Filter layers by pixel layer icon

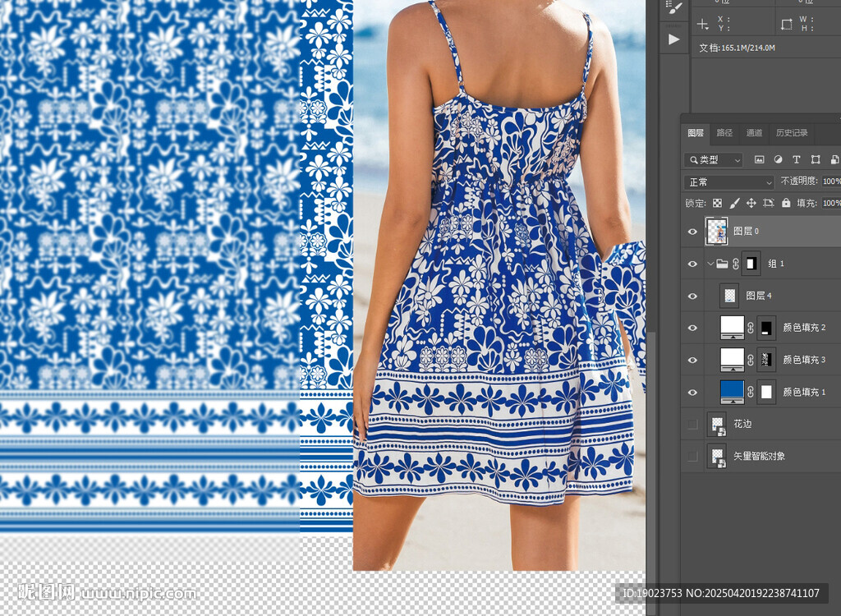(759, 159)
